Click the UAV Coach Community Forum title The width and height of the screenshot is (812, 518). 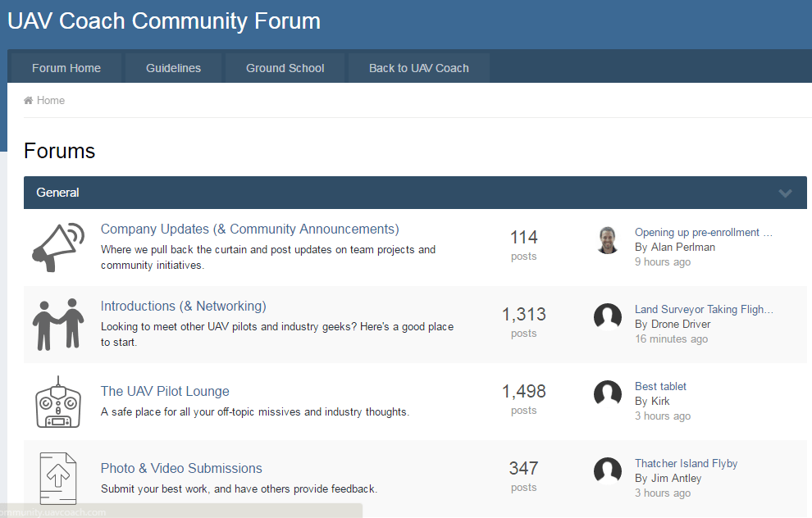pyautogui.click(x=164, y=21)
